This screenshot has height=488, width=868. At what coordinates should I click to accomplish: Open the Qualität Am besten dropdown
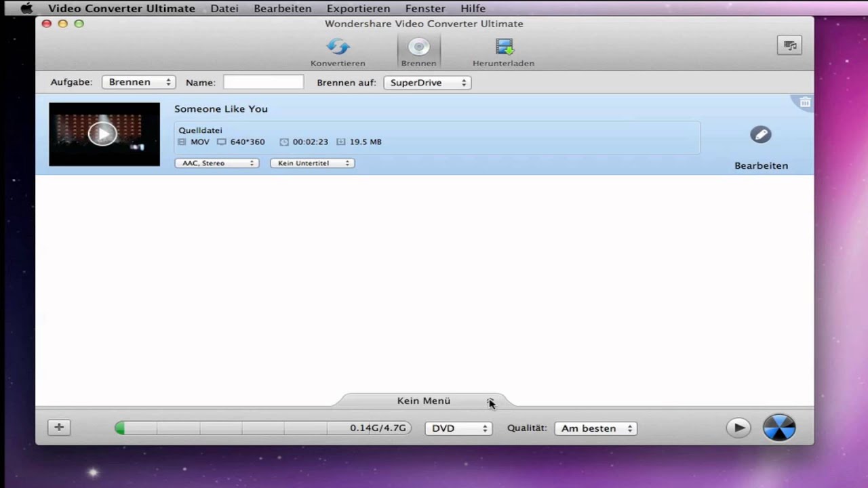click(x=596, y=428)
